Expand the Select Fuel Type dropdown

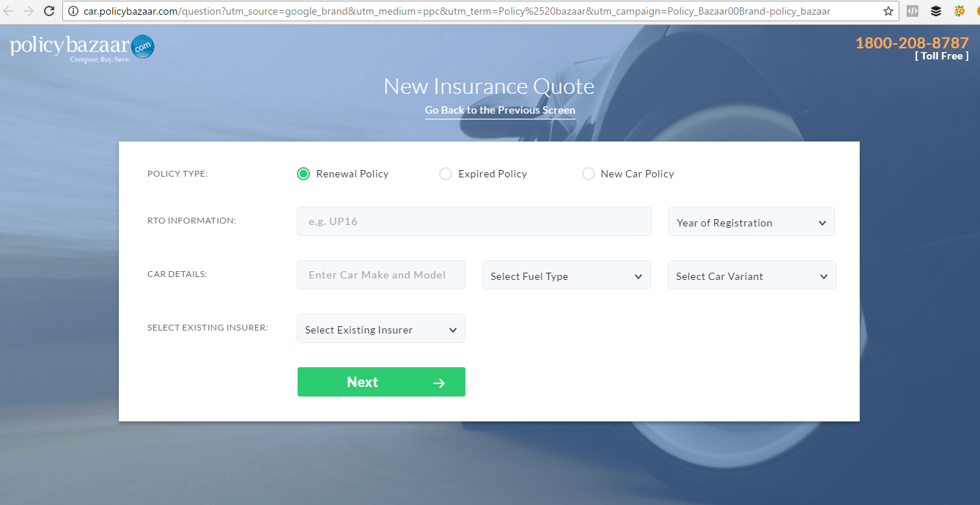567,276
